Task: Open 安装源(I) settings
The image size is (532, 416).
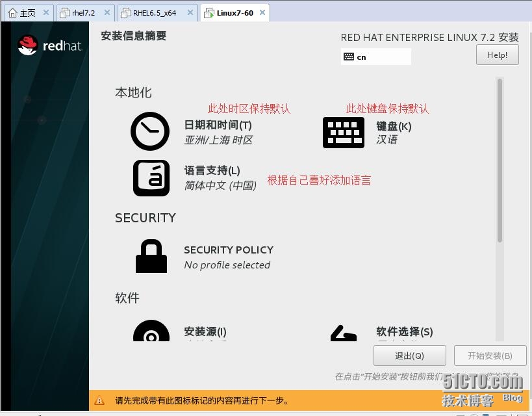Action: click(x=205, y=331)
